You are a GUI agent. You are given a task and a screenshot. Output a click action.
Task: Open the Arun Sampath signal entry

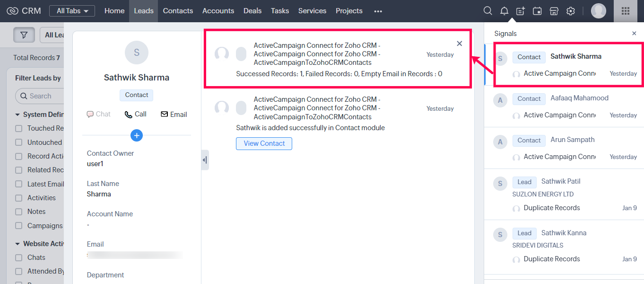[564, 148]
